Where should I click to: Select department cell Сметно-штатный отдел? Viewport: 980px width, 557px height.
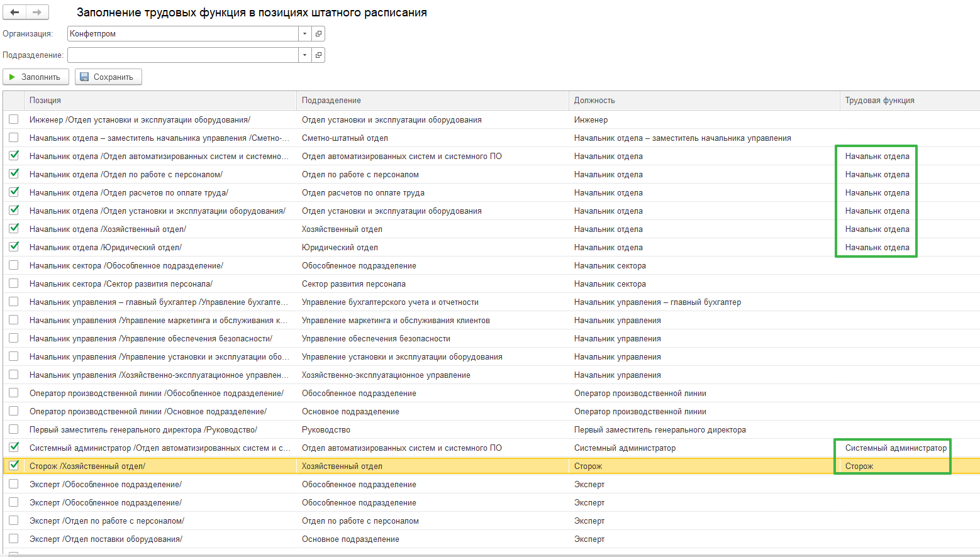tap(345, 138)
